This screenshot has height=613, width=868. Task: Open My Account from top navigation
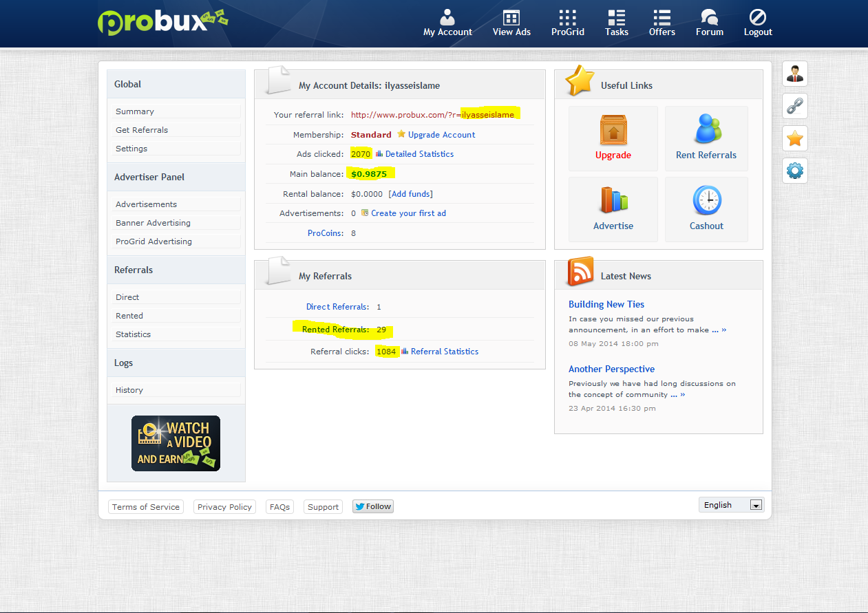point(447,23)
